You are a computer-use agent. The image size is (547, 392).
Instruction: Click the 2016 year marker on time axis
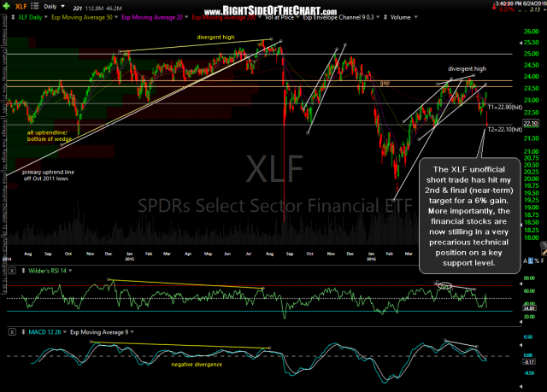click(371, 259)
